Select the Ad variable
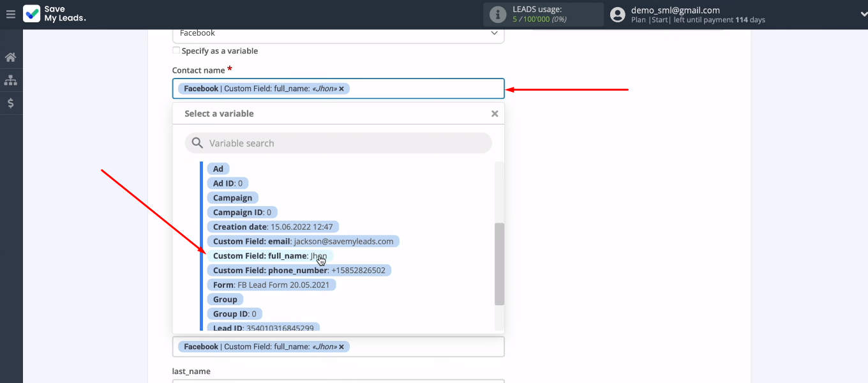The image size is (868, 383). [218, 169]
